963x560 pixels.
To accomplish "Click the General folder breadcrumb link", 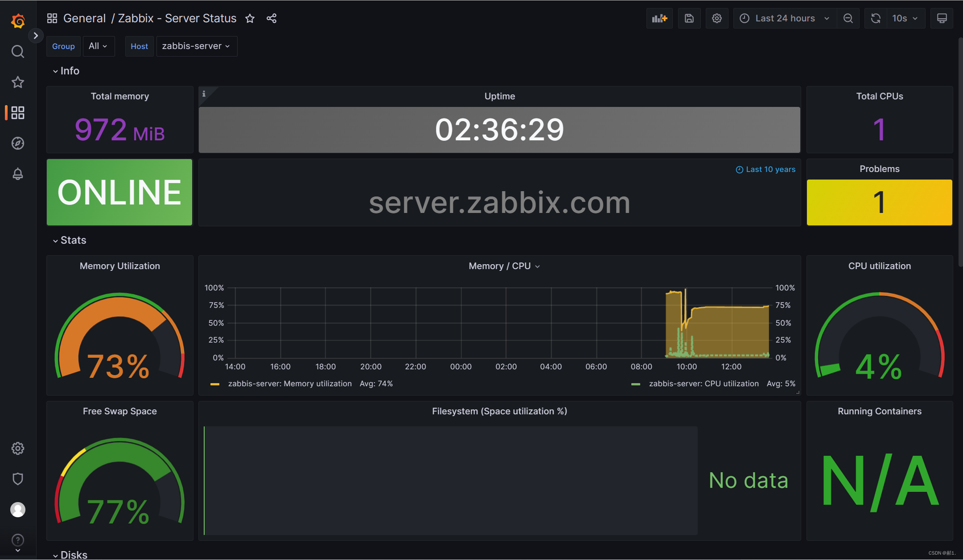I will tap(84, 18).
